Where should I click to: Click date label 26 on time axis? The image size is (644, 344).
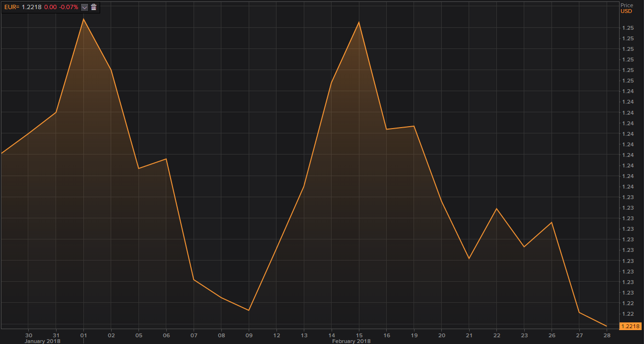[552, 335]
